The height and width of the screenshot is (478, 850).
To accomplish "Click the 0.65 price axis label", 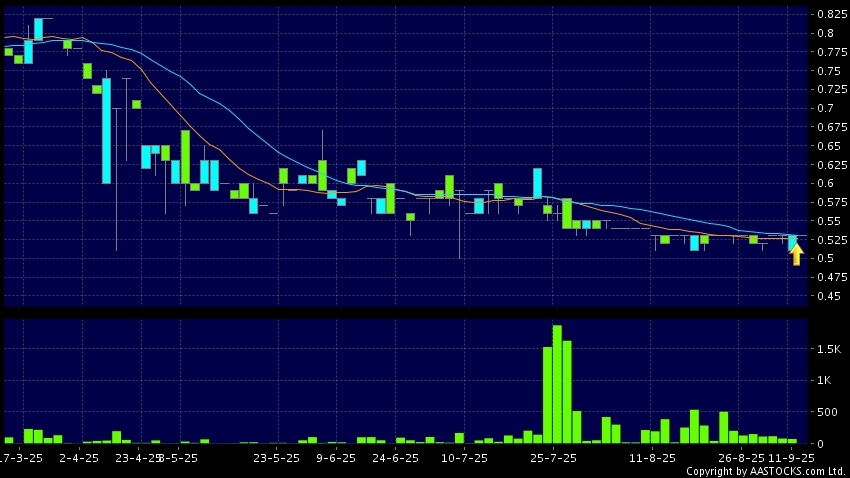I will tap(829, 146).
